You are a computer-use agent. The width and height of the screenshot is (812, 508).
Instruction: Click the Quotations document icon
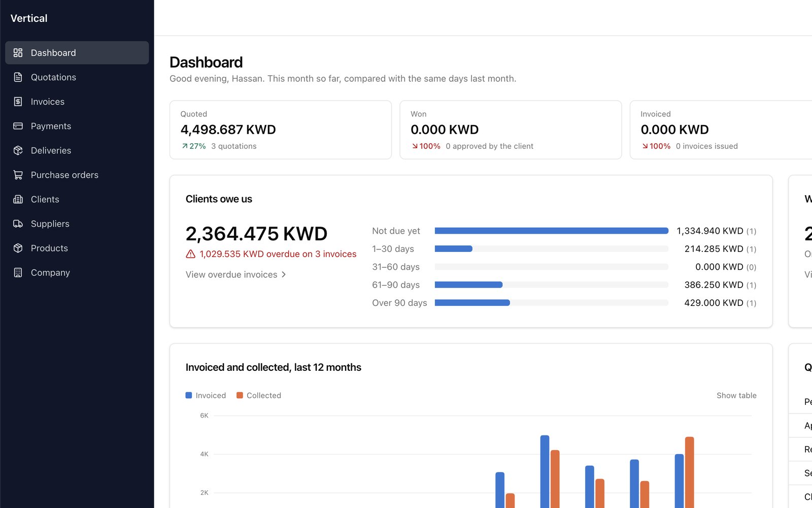pos(18,77)
